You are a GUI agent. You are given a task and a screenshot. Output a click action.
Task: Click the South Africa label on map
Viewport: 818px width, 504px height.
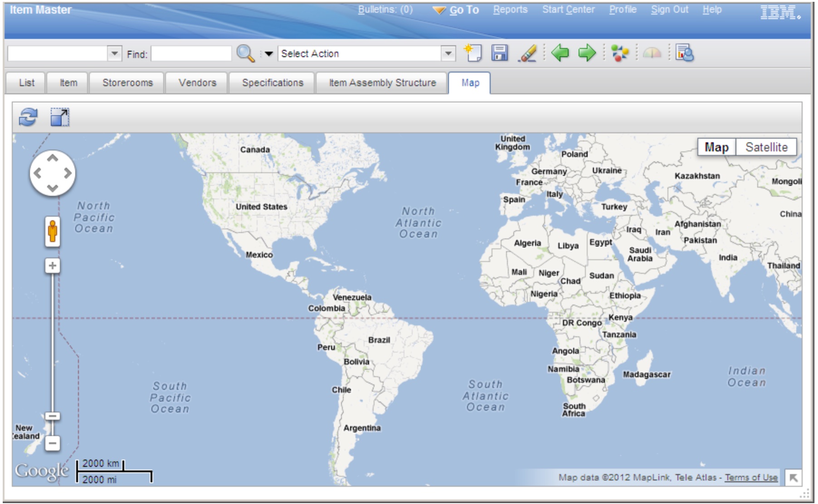(574, 410)
